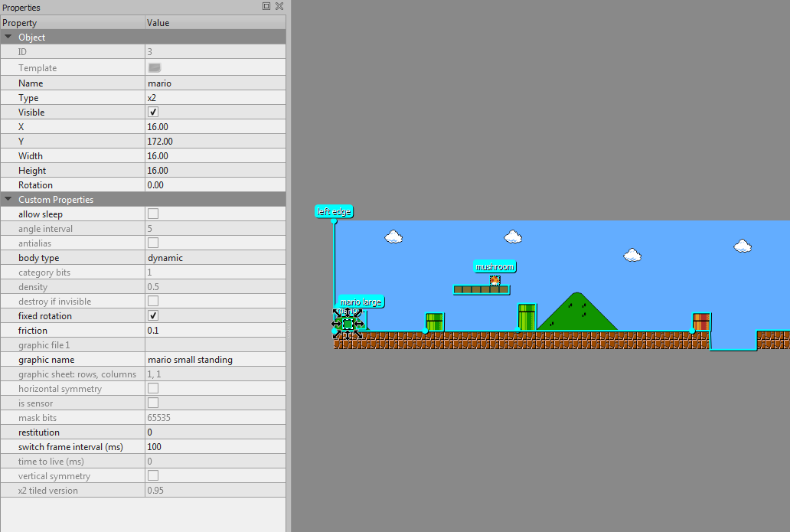Image resolution: width=790 pixels, height=532 pixels.
Task: Select the restitution property label
Action: click(39, 432)
